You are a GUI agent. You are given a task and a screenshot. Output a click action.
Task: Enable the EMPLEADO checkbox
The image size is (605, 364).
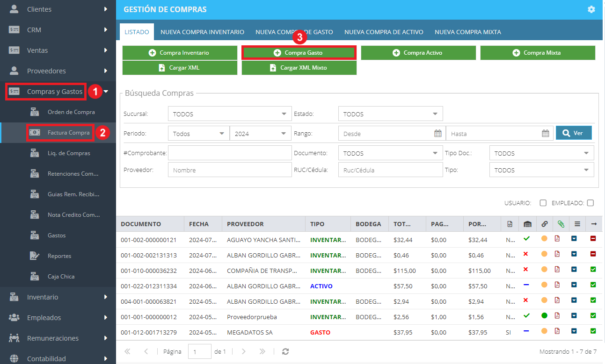click(x=590, y=203)
